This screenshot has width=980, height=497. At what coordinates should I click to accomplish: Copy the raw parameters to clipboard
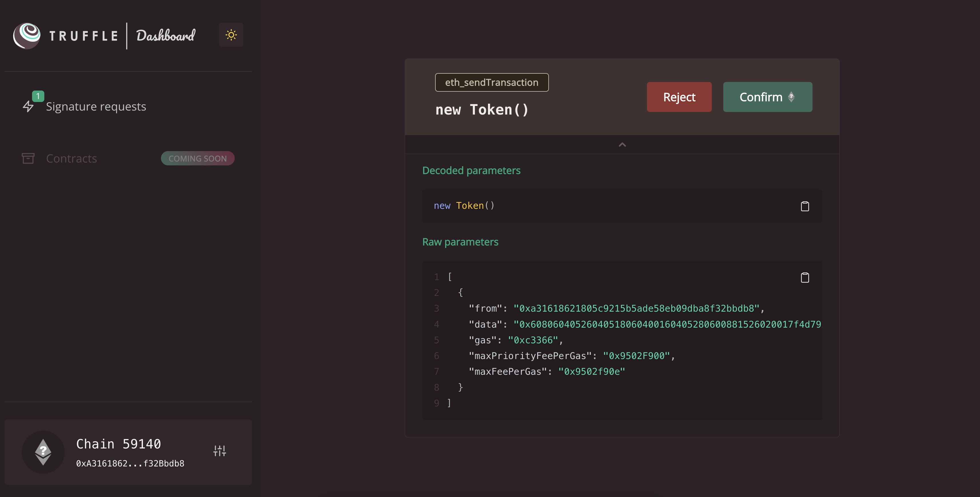pyautogui.click(x=805, y=278)
